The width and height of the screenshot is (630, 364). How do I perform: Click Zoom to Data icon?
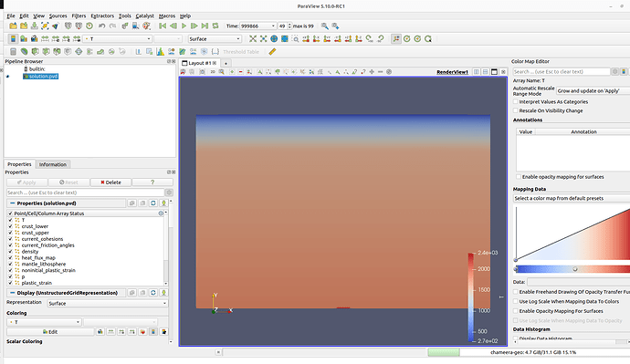(x=263, y=39)
